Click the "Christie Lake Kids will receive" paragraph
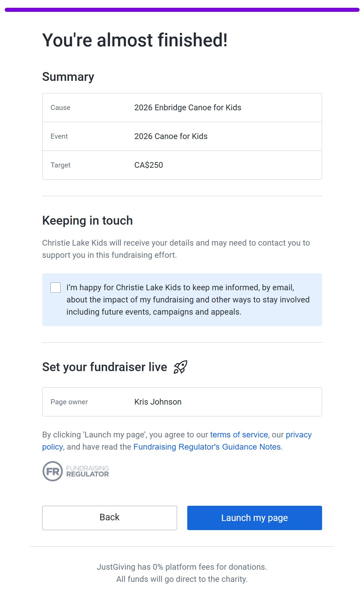The image size is (364, 591). 176,249
